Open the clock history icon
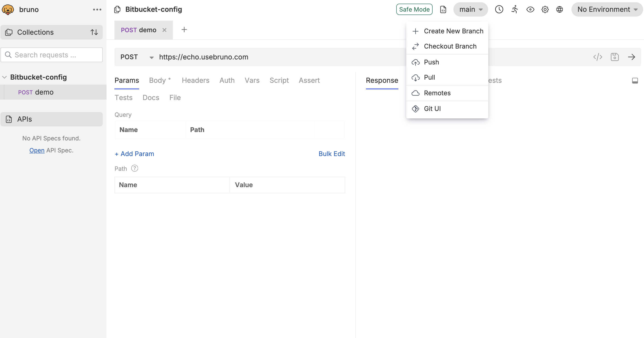644x338 pixels. (499, 10)
